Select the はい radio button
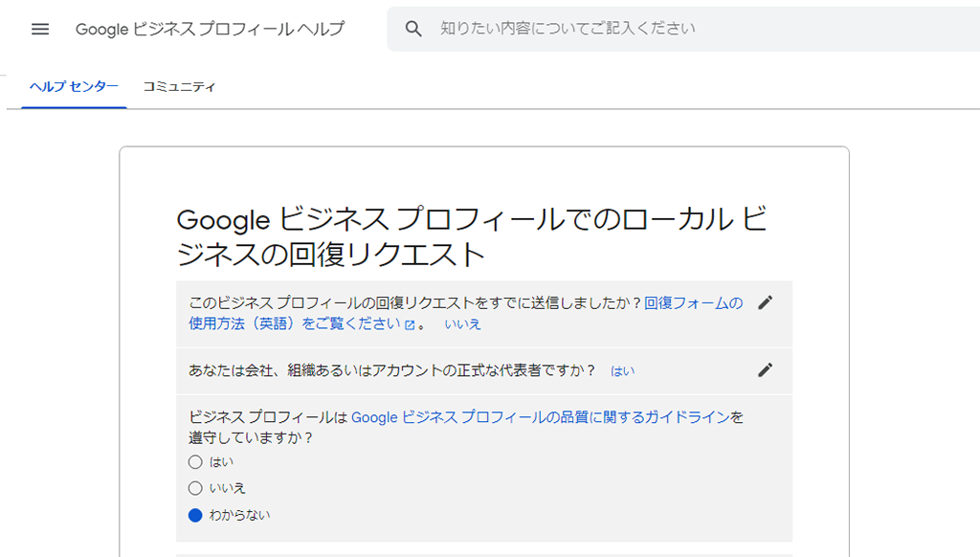This screenshot has height=557, width=980. click(x=195, y=462)
